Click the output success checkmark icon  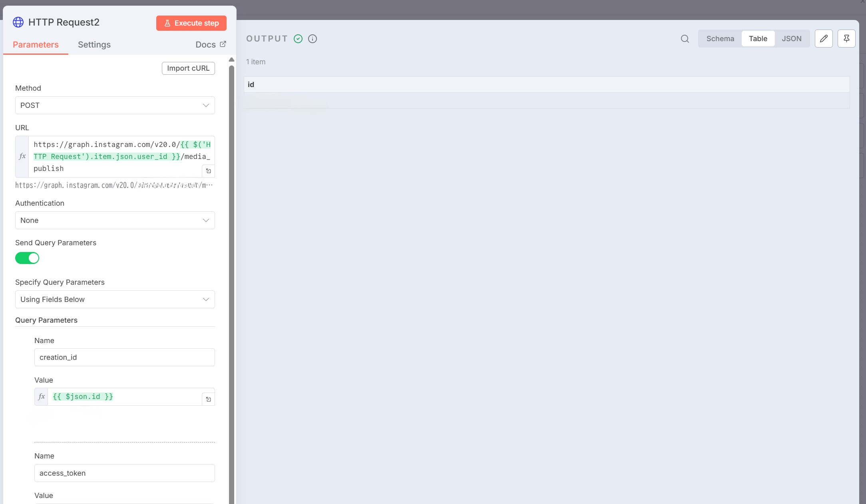click(x=298, y=39)
